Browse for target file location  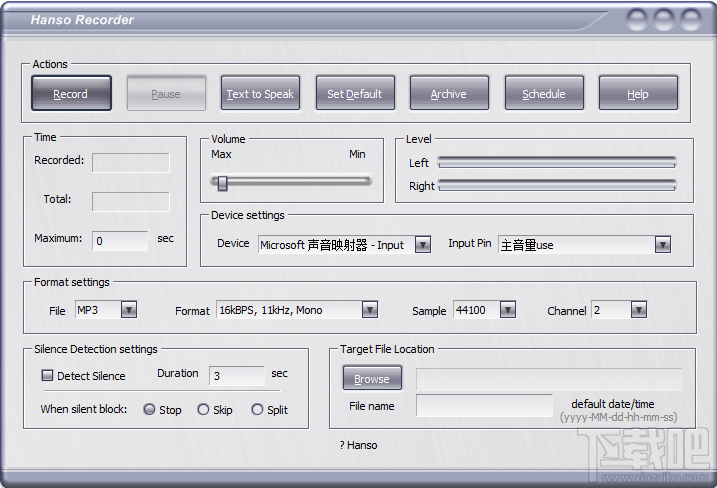coord(372,378)
